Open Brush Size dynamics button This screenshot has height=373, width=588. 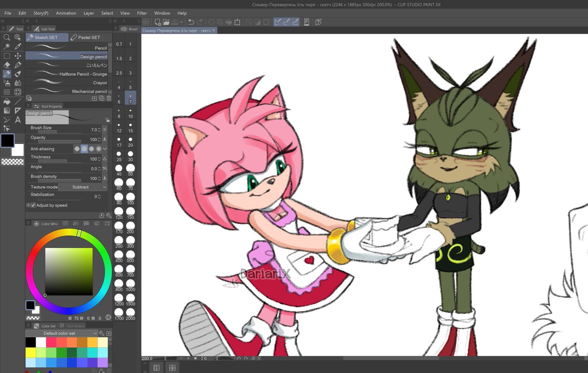[104, 130]
